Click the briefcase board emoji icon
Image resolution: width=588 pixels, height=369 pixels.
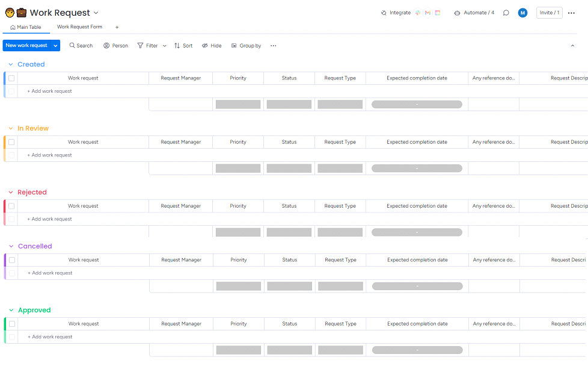(22, 13)
